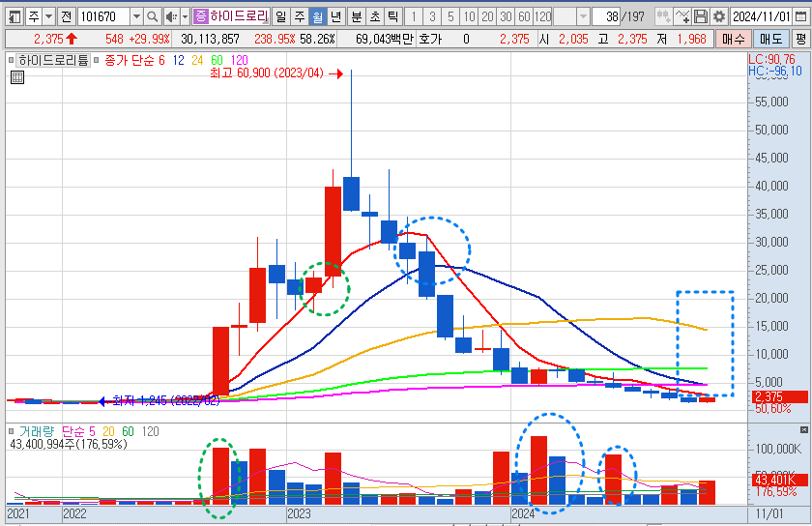Screen dimensions: 812x526
Task: Click the 최저 1,245 low label
Action: (165, 400)
